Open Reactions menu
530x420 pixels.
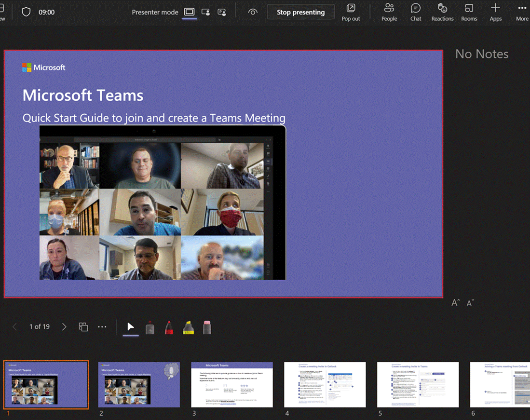[x=442, y=13]
